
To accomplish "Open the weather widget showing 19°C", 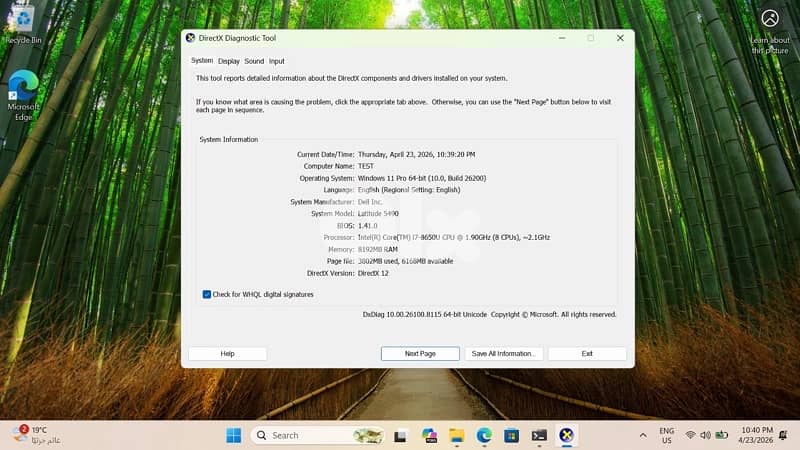I will click(36, 435).
